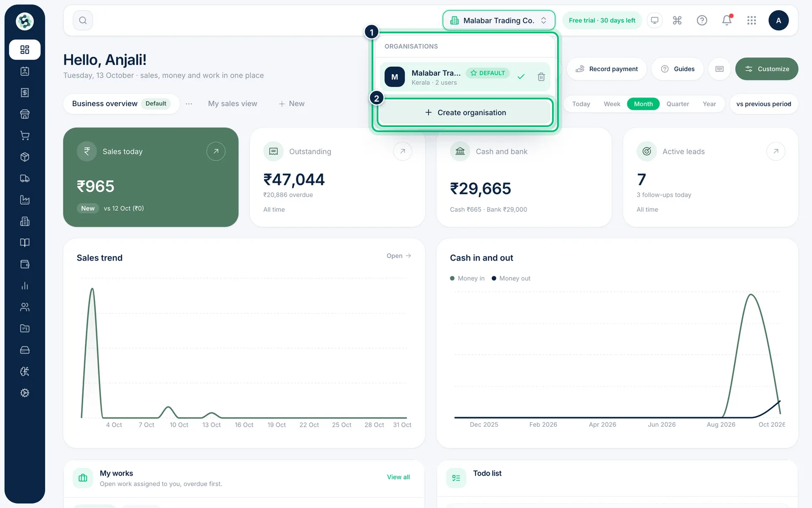Click the Record payment button

[x=606, y=69]
